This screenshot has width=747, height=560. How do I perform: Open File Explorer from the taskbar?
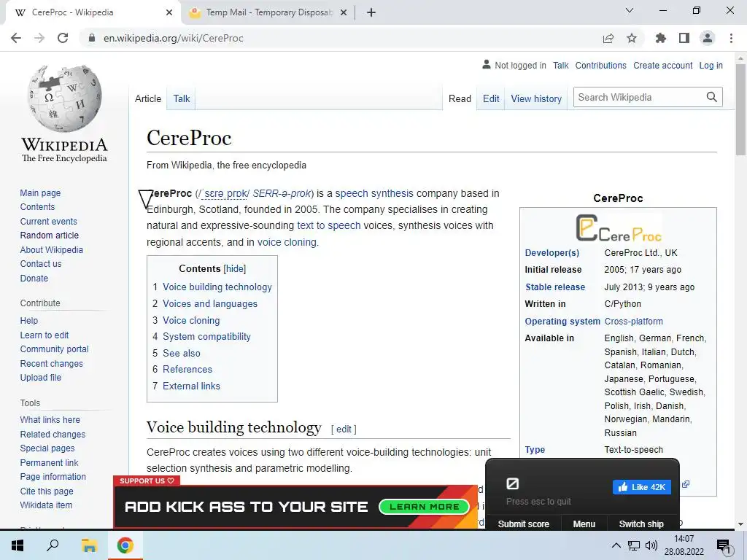point(89,545)
